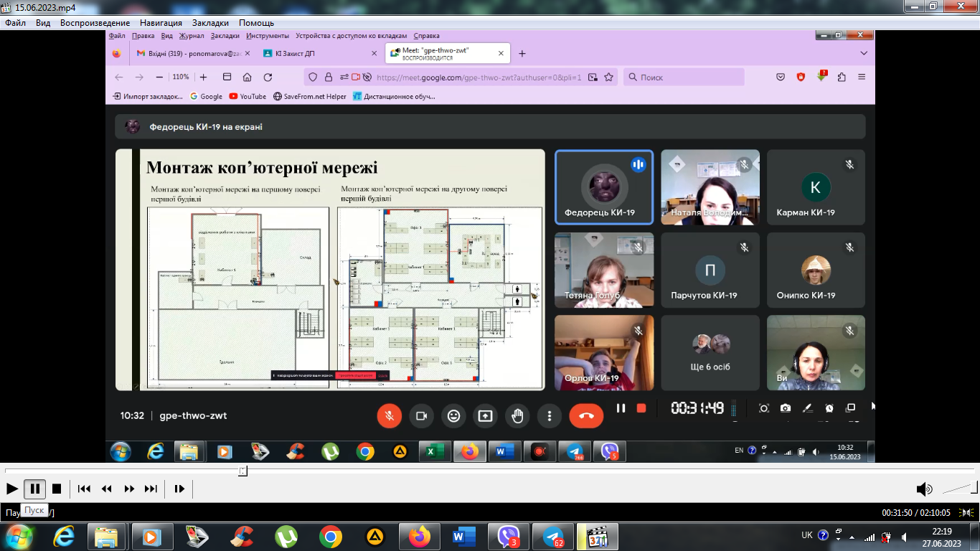Toggle mute using the player's speaker icon
Viewport: 980px width, 551px height.
[924, 489]
